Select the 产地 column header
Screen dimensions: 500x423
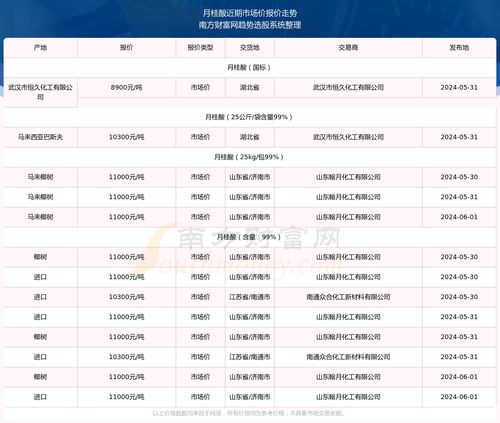tap(40, 48)
